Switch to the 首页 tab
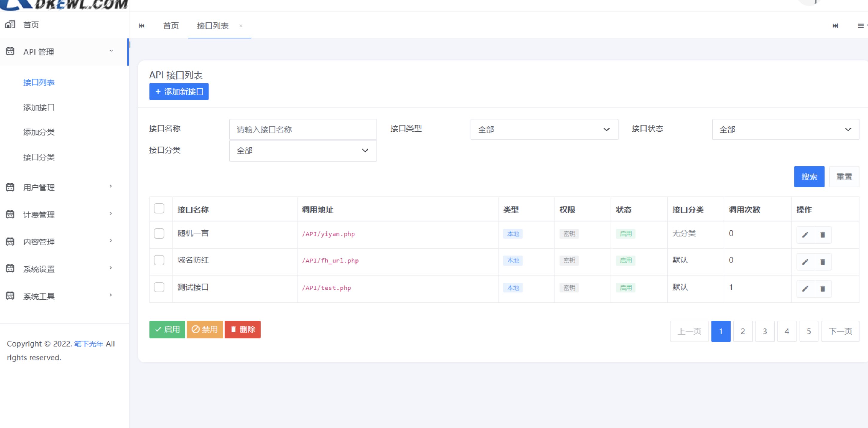This screenshot has height=428, width=868. [x=171, y=26]
